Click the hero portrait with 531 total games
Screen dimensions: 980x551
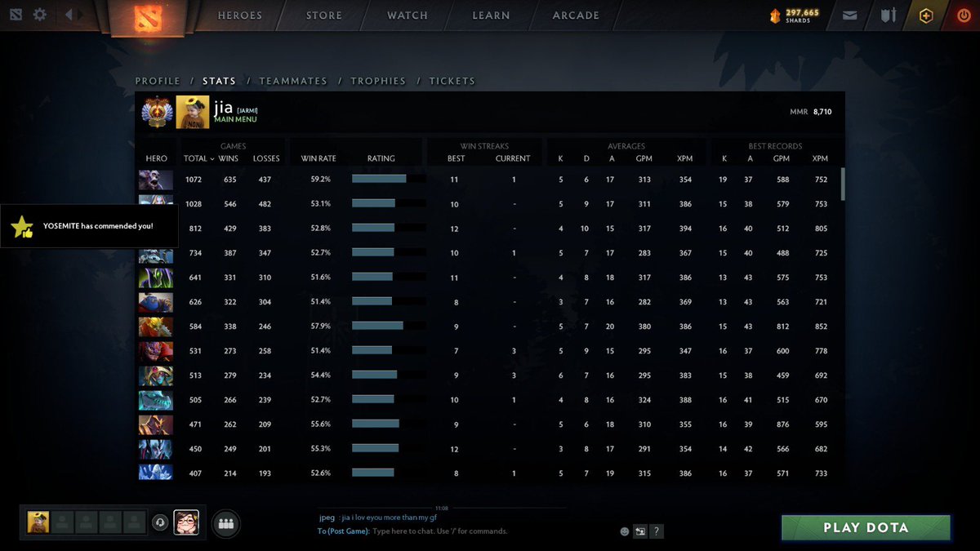pyautogui.click(x=155, y=351)
